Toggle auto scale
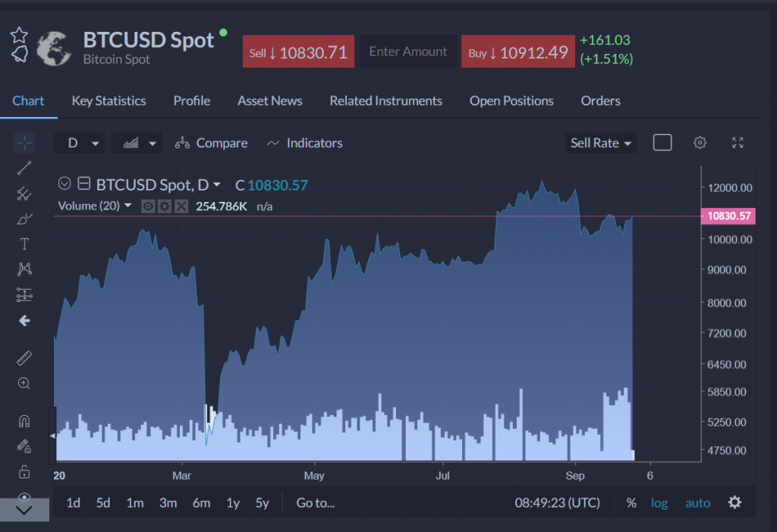 [698, 502]
